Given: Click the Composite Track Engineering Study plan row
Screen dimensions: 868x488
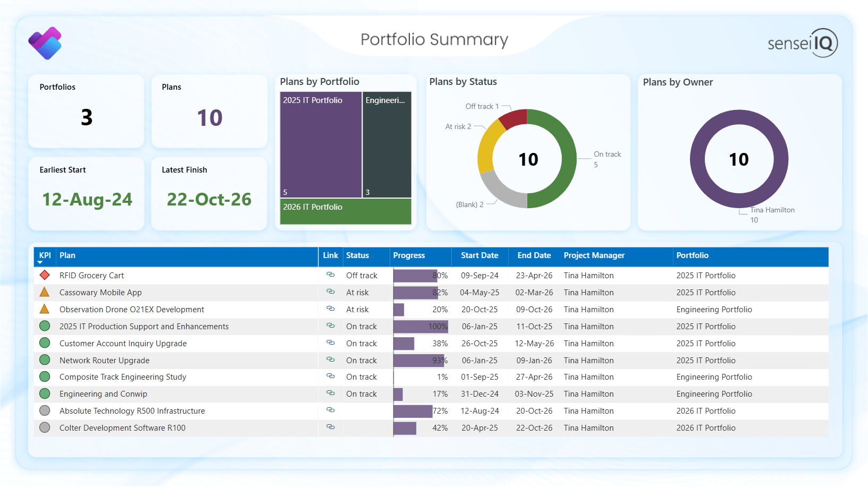Looking at the screenshot, I should pos(123,377).
